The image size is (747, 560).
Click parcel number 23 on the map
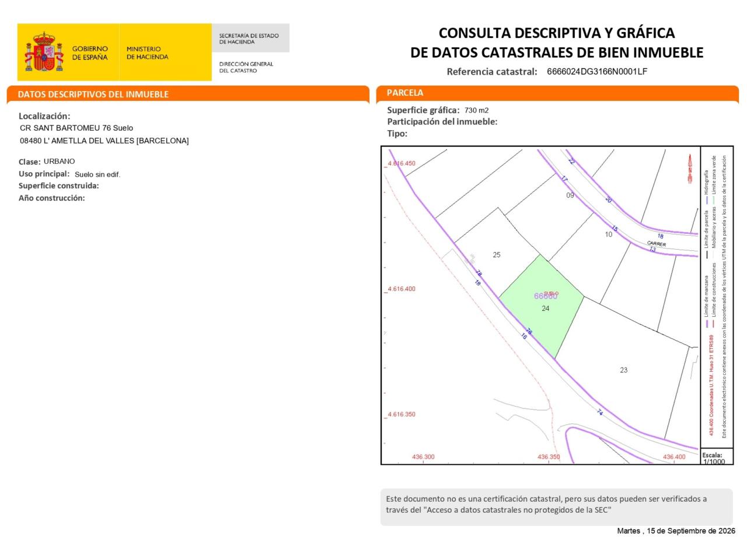point(624,370)
